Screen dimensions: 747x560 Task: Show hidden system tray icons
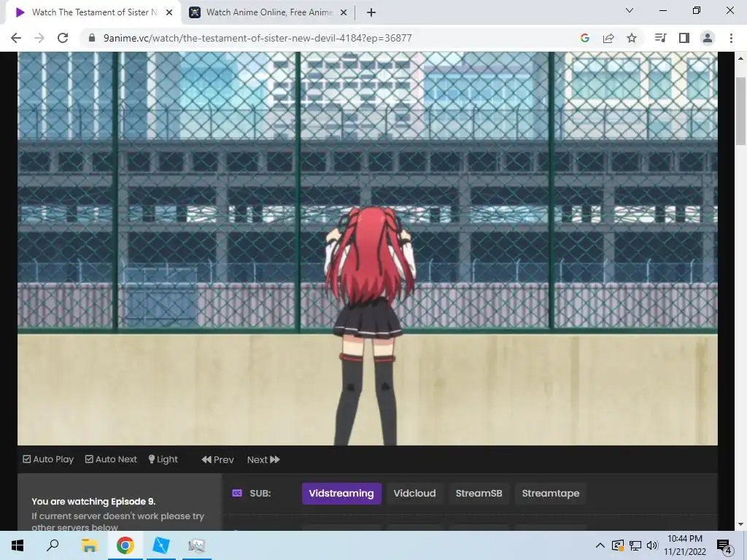[600, 545]
